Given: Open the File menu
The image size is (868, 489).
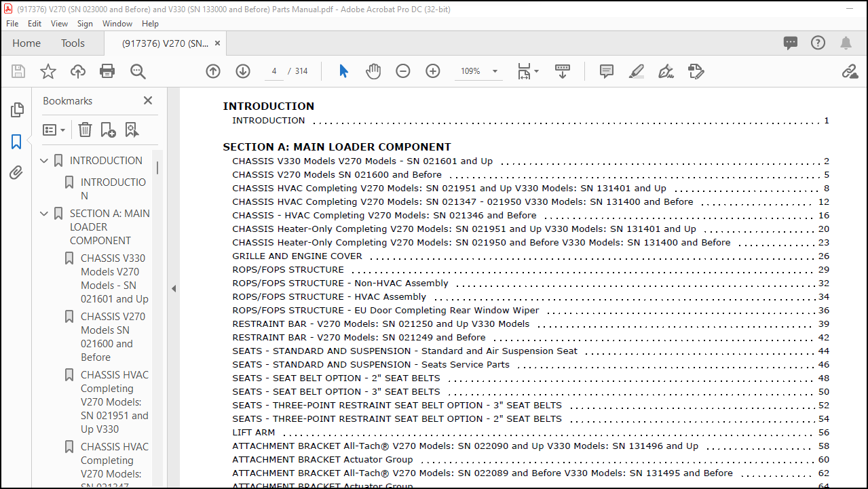Looking at the screenshot, I should [x=12, y=23].
